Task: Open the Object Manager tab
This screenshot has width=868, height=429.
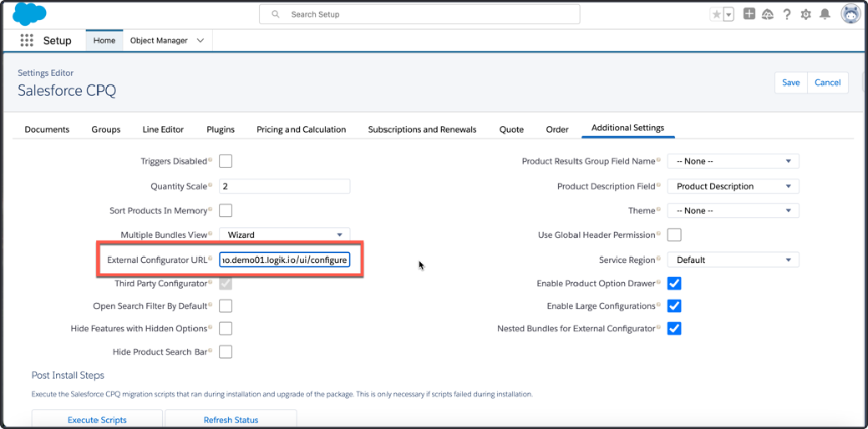Action: [x=159, y=40]
